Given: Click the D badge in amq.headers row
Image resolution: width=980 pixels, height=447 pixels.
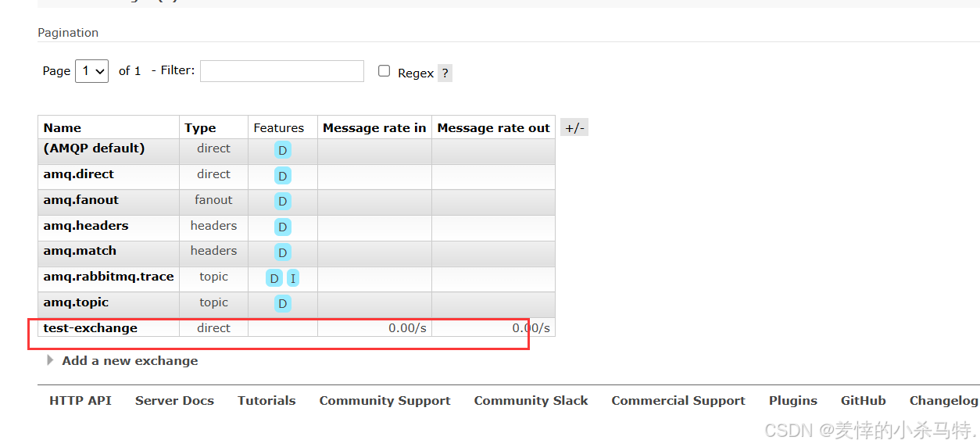Looking at the screenshot, I should coord(282,227).
